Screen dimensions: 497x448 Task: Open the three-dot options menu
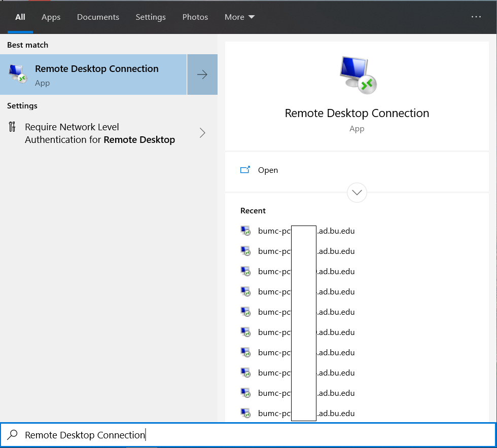(x=476, y=17)
